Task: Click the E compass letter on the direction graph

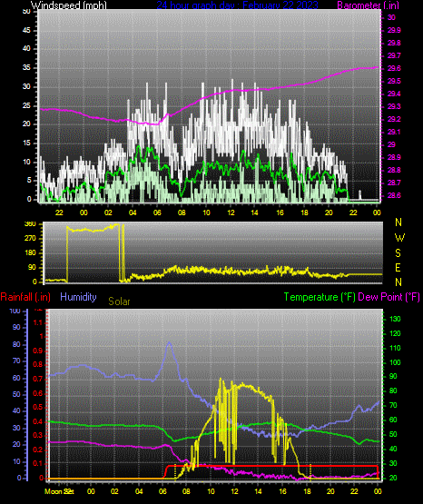Action: pos(398,267)
